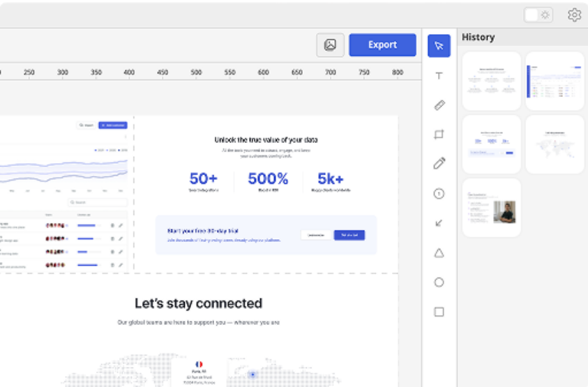
Task: Open History thumbnail showing world map
Action: [x=555, y=144]
